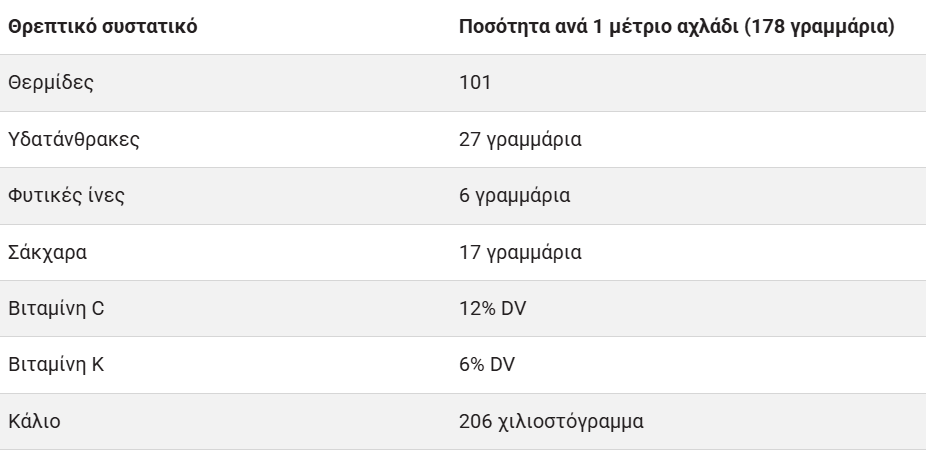Select the '17 γραμμάρια' value

pos(520,252)
